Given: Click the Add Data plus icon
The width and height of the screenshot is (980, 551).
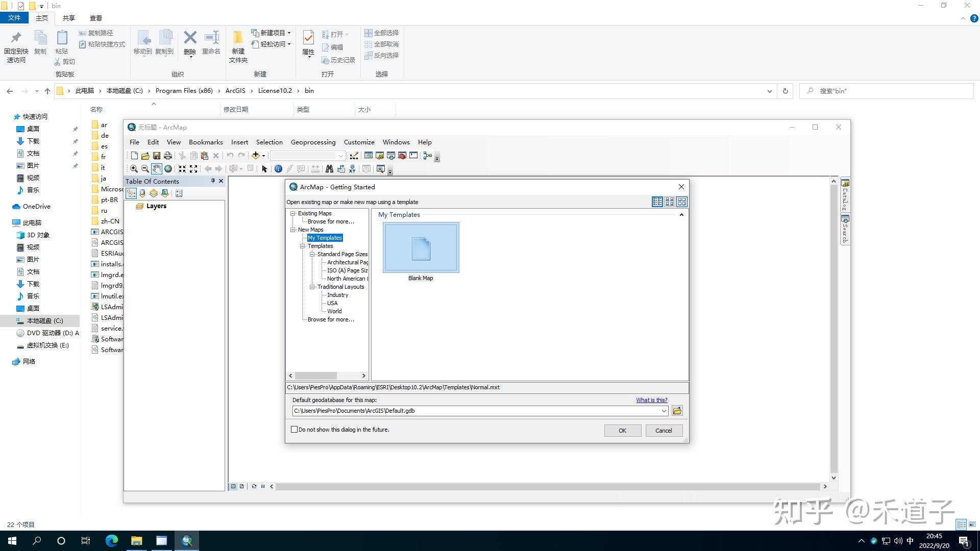Looking at the screenshot, I should pyautogui.click(x=256, y=156).
